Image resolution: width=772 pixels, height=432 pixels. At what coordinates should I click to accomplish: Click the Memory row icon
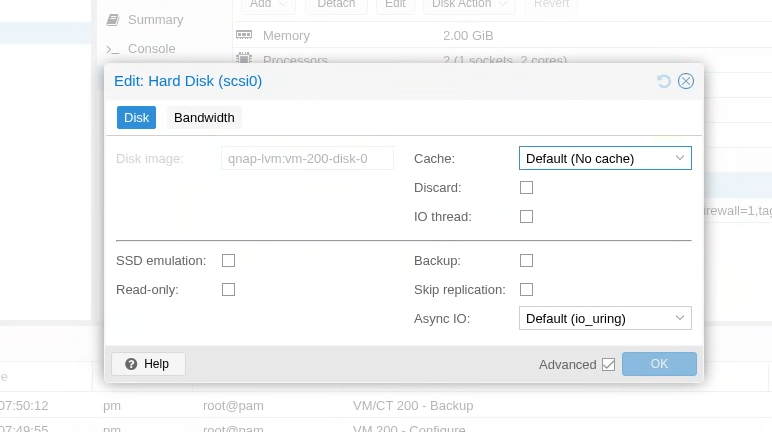pyautogui.click(x=244, y=35)
